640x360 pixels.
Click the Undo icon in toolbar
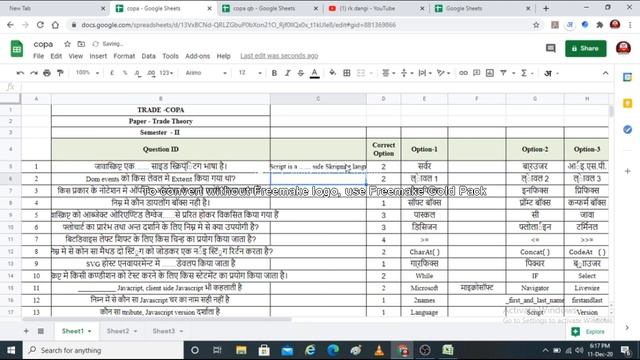point(20,73)
